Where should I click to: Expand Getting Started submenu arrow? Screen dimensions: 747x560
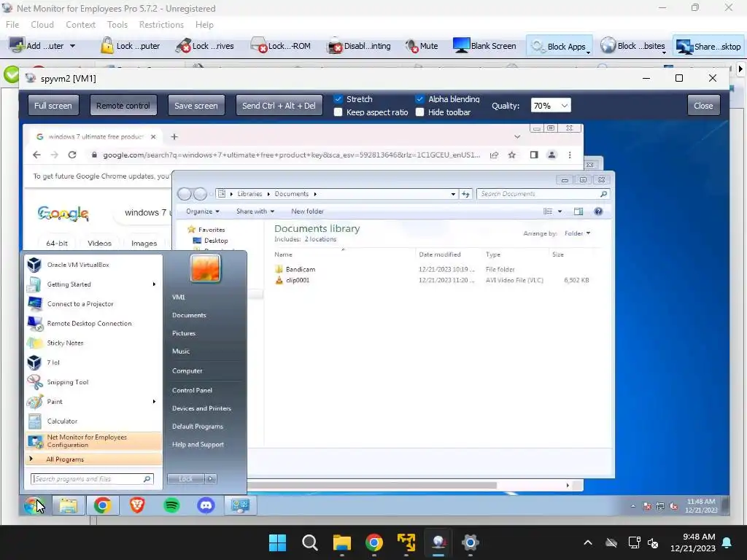click(x=154, y=284)
